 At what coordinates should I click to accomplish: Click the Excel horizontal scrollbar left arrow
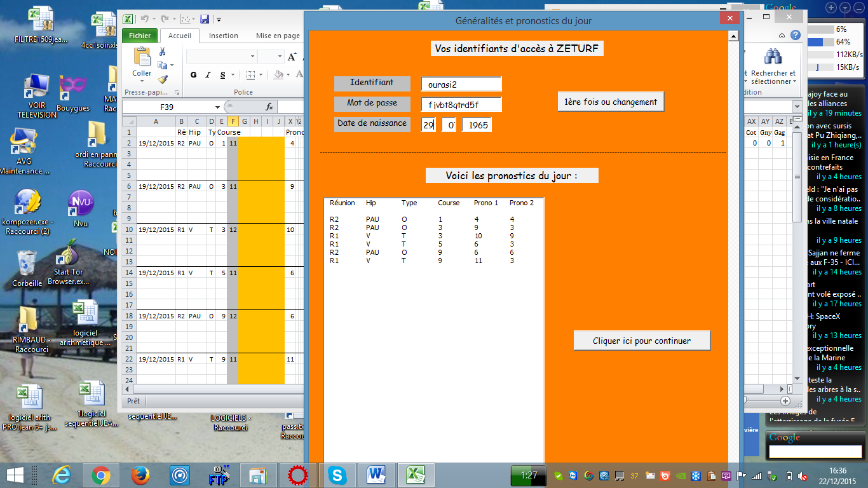[x=128, y=388]
